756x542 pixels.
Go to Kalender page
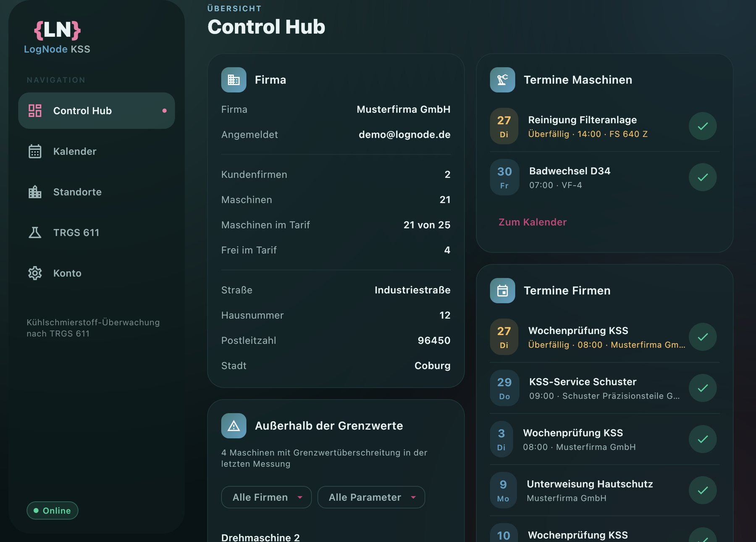pyautogui.click(x=97, y=151)
